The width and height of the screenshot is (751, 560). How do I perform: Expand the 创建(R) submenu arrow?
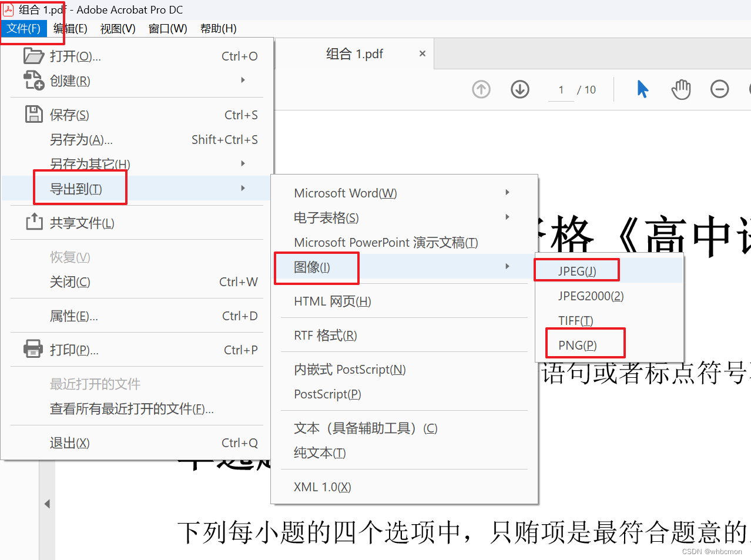[x=243, y=80]
